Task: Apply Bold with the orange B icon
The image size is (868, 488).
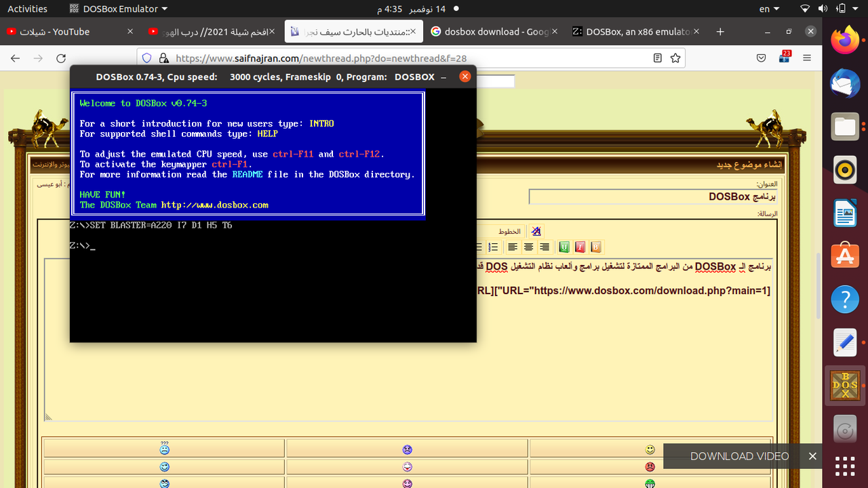Action: pos(596,247)
